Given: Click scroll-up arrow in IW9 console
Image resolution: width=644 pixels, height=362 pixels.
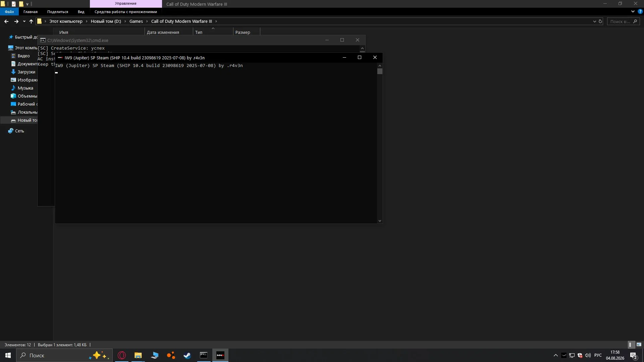Looking at the screenshot, I should [380, 66].
